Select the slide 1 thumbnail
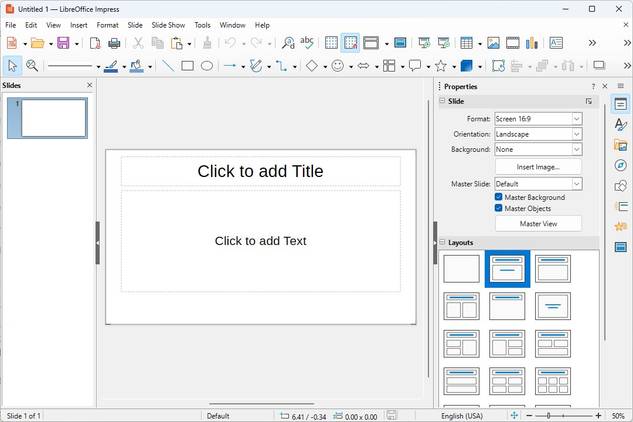Screen dimensions: 633x422 47,118
